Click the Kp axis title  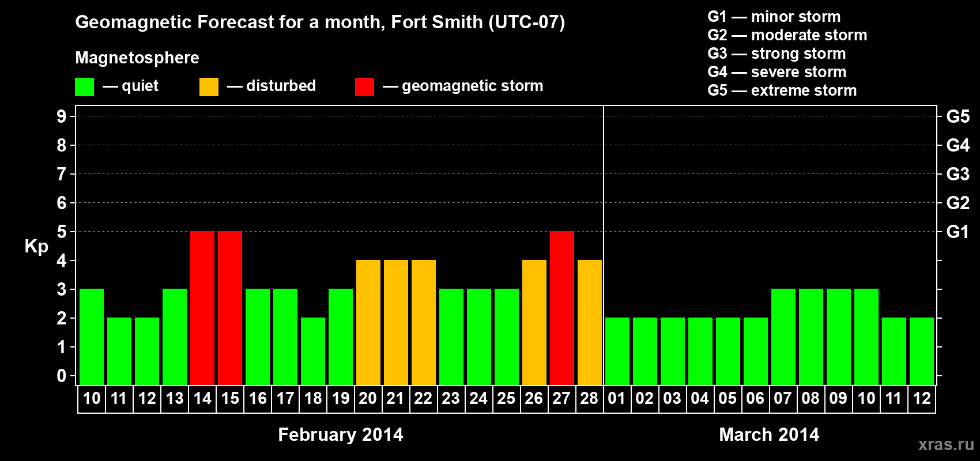[36, 247]
